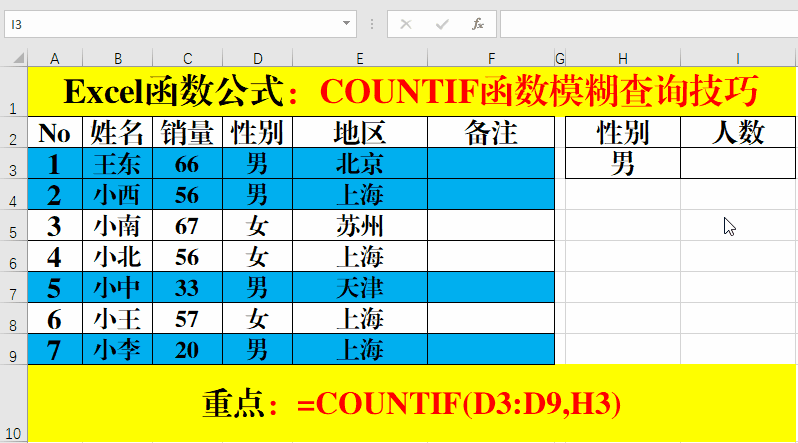Click the cancel X icon in formula bar
The height and width of the screenshot is (443, 798).
tap(406, 24)
